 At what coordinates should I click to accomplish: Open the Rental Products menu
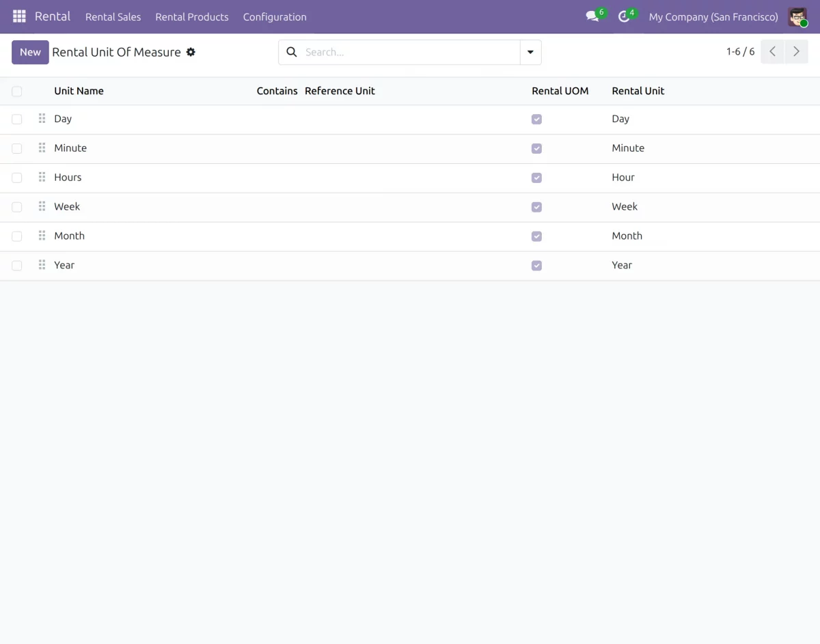[192, 17]
